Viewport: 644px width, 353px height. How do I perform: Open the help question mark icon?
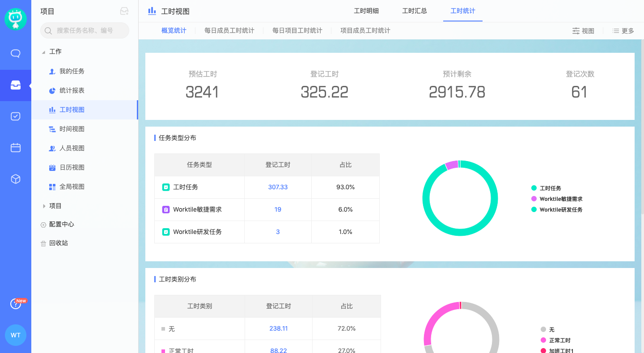[x=16, y=304]
